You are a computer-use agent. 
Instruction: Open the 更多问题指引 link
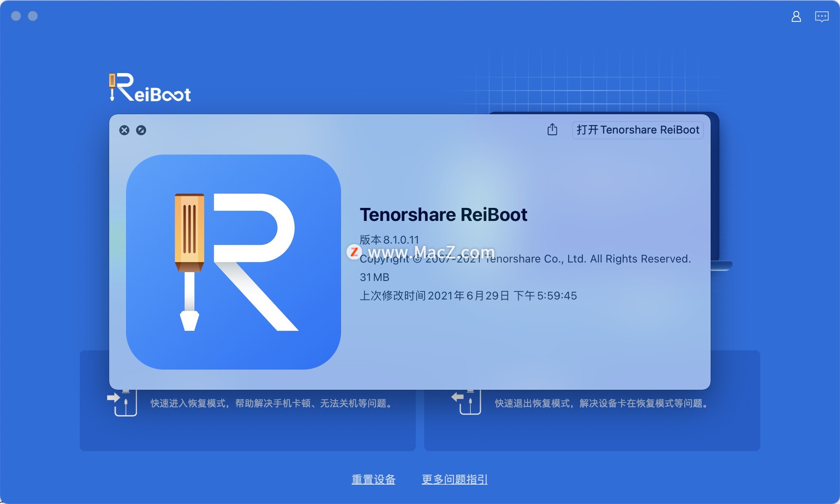pyautogui.click(x=454, y=479)
